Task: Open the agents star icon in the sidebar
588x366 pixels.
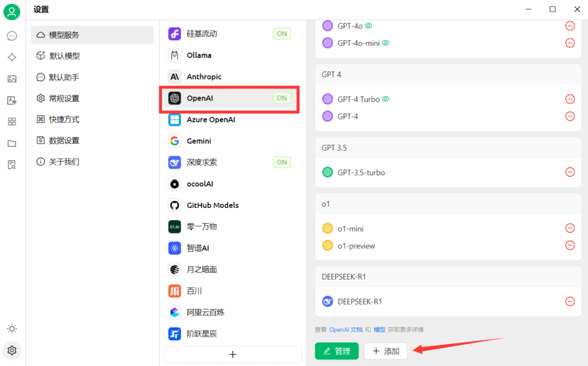Action: (12, 57)
